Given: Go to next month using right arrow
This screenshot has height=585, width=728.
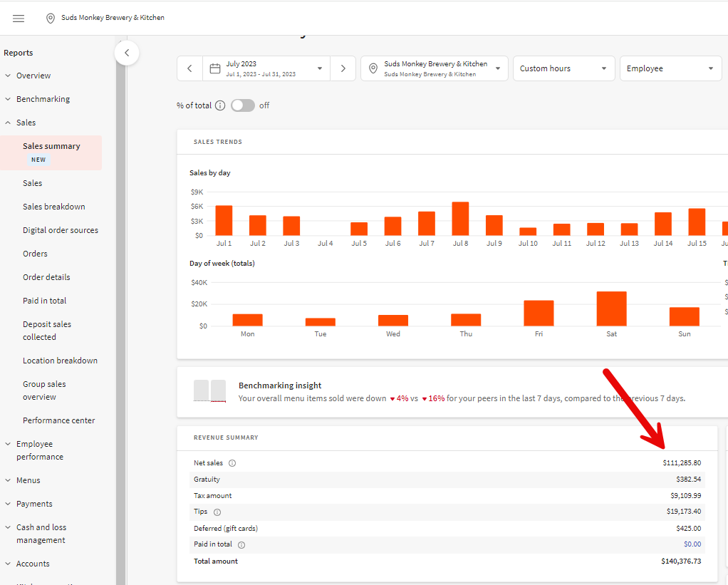Looking at the screenshot, I should [343, 68].
